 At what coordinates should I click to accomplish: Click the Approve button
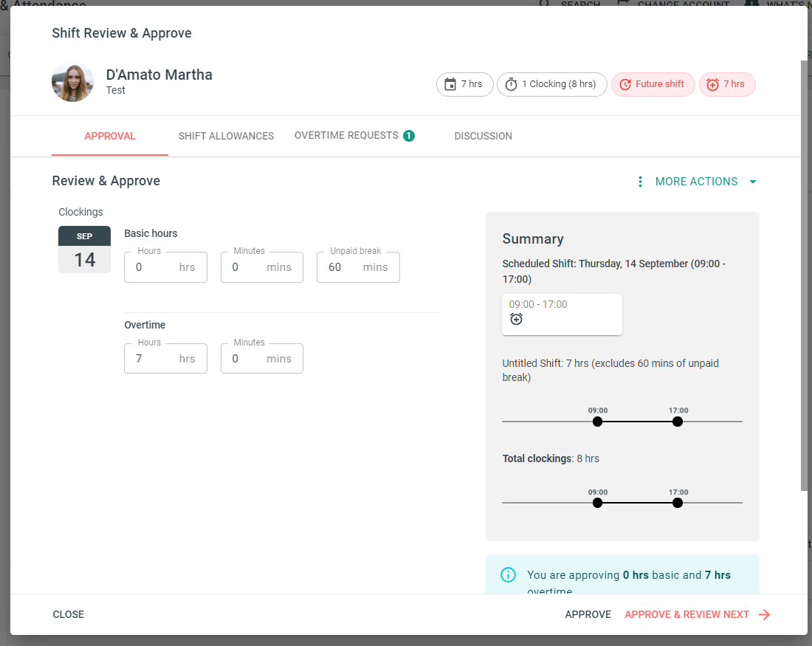click(x=588, y=614)
